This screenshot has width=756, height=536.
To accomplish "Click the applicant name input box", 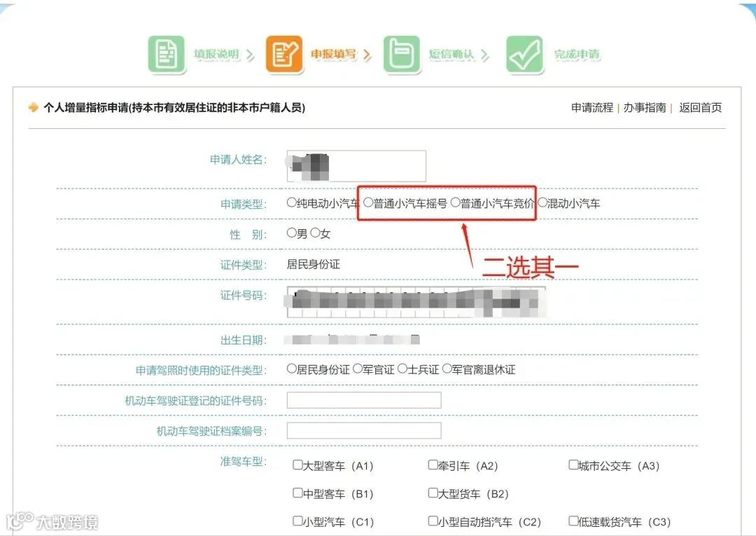I will click(356, 165).
